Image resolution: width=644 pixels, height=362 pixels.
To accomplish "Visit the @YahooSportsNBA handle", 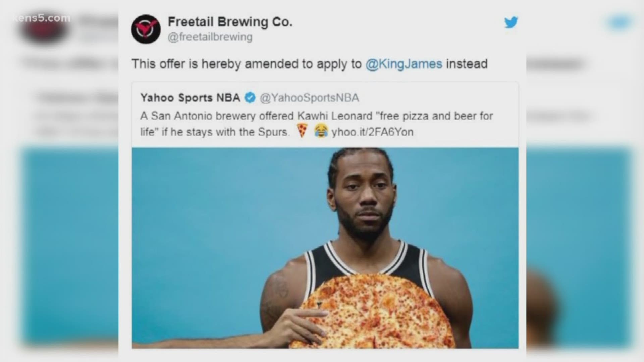I will tap(309, 98).
